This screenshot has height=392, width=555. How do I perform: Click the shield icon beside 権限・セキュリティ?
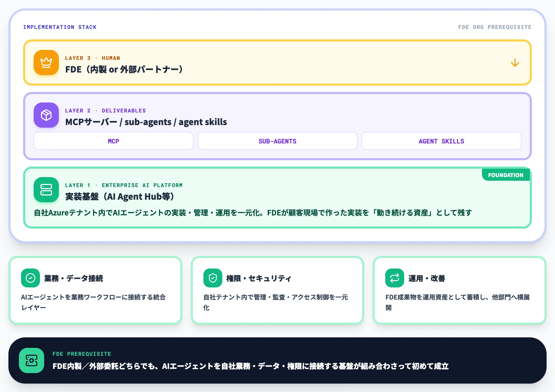213,278
